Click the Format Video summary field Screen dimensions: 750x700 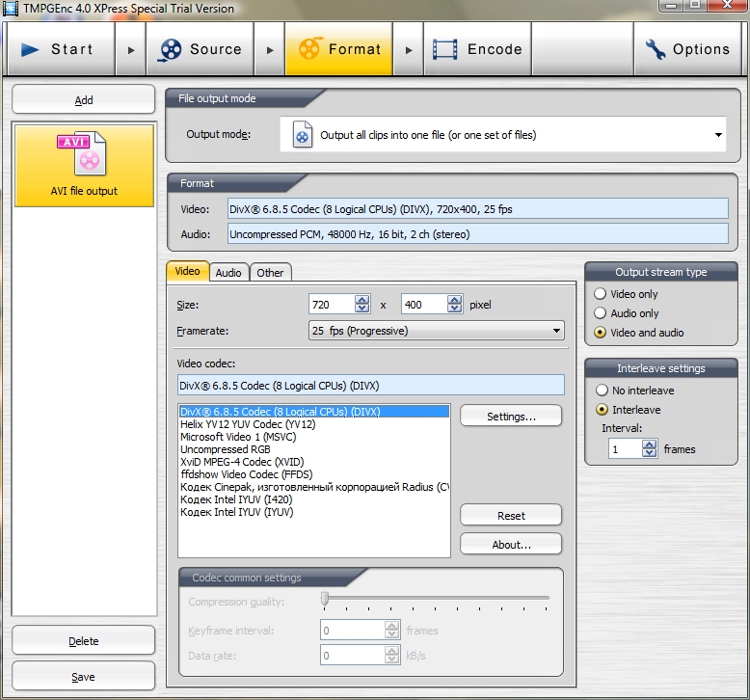pyautogui.click(x=478, y=208)
